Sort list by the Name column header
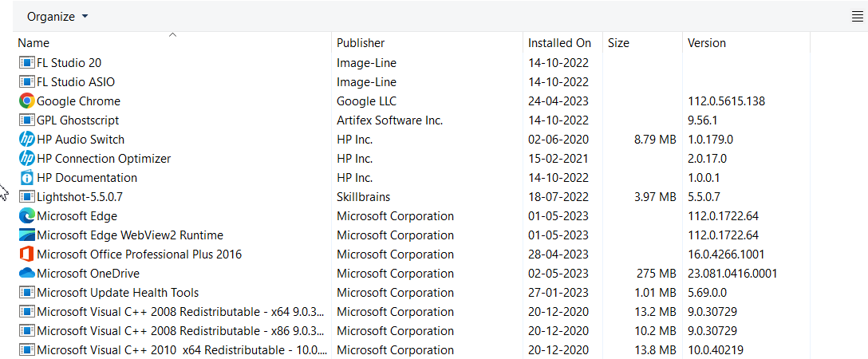 tap(34, 43)
